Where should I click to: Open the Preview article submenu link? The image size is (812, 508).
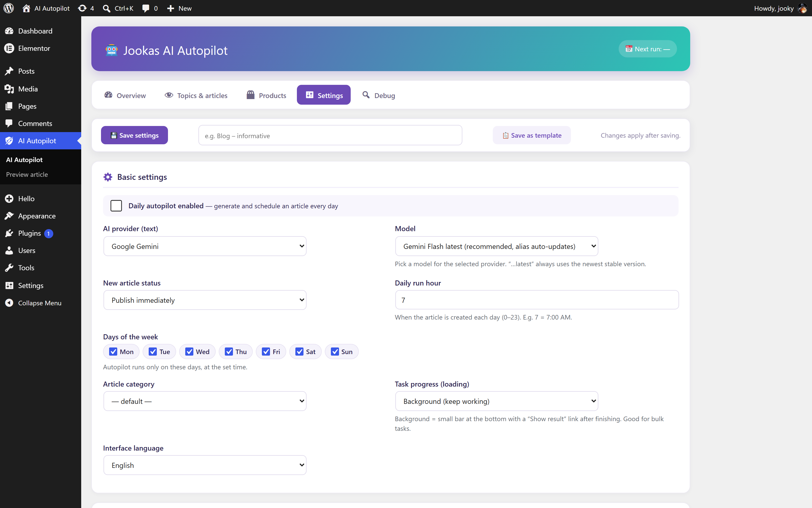point(27,174)
